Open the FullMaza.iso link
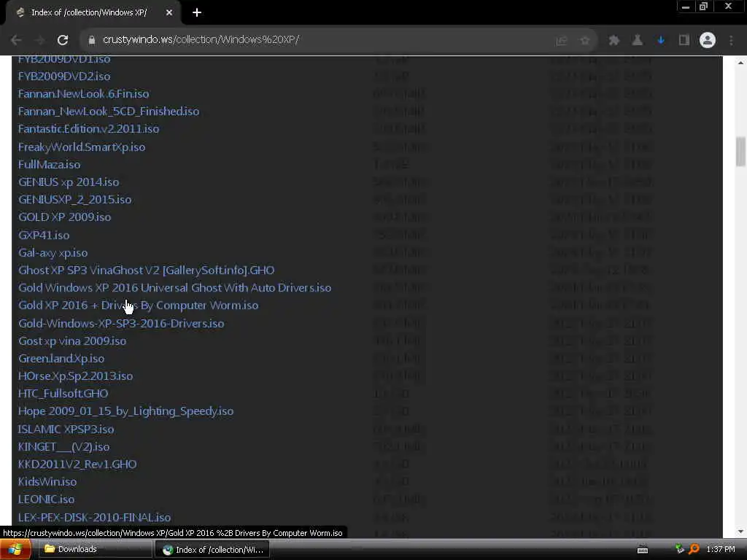Viewport: 747px width, 560px height. click(x=49, y=165)
